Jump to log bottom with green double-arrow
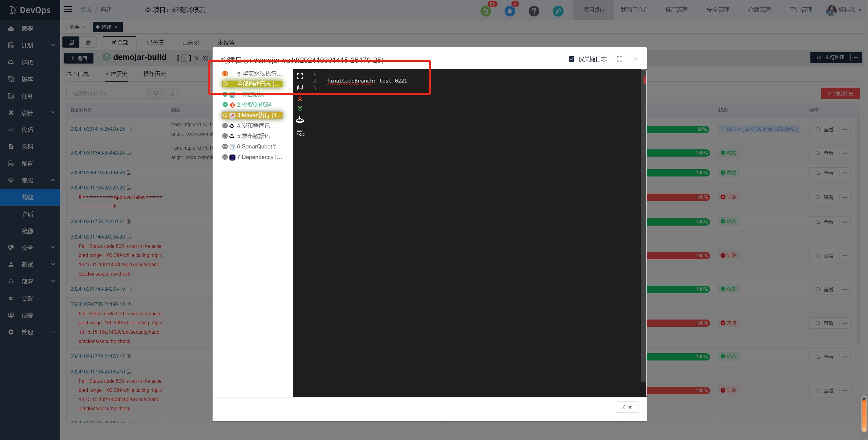The image size is (868, 440). 300,108
